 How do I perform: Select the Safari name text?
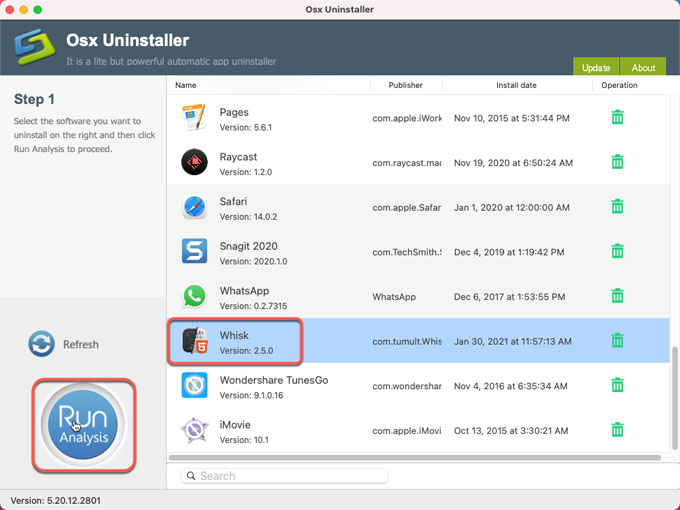click(233, 202)
